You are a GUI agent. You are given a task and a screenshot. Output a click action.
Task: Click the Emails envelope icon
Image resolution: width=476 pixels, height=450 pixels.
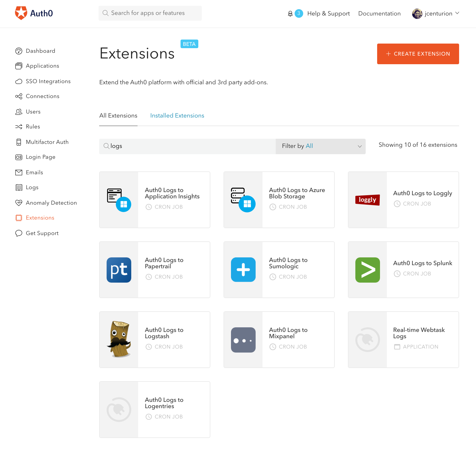coord(19,173)
